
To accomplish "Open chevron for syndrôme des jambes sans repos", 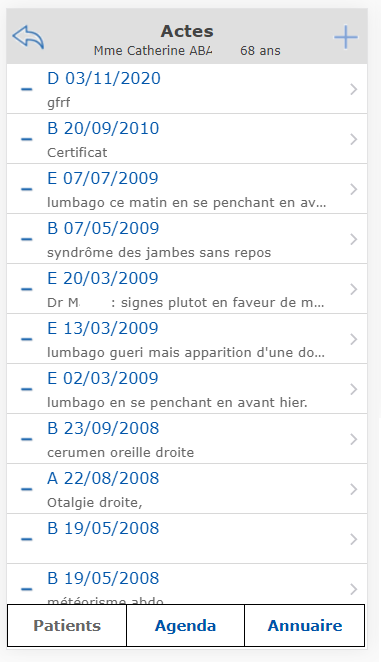I will pos(354,239).
